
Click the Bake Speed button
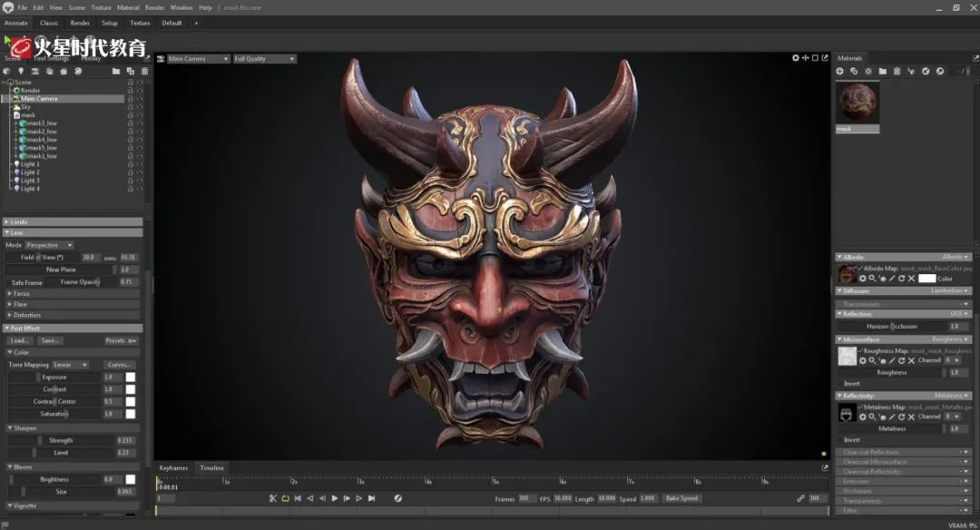(681, 498)
